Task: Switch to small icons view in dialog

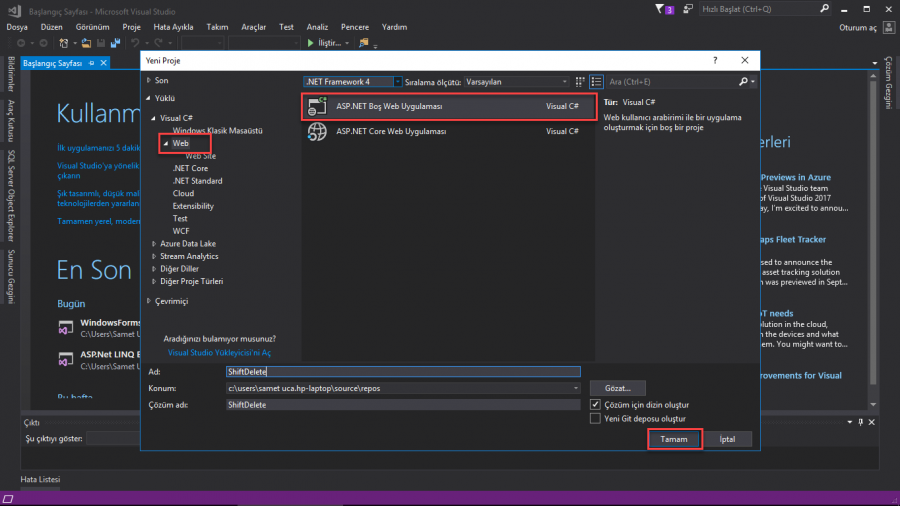Action: pyautogui.click(x=580, y=82)
